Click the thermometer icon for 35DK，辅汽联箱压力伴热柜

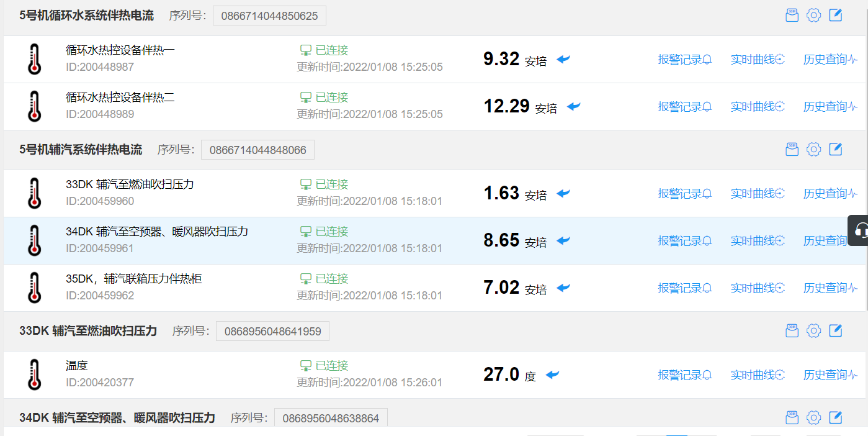pyautogui.click(x=35, y=288)
